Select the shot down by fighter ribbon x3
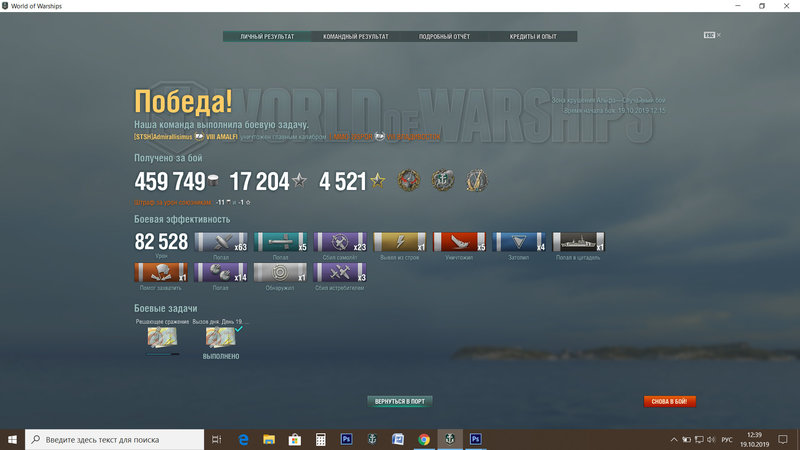The width and height of the screenshot is (800, 450). pos(340,272)
